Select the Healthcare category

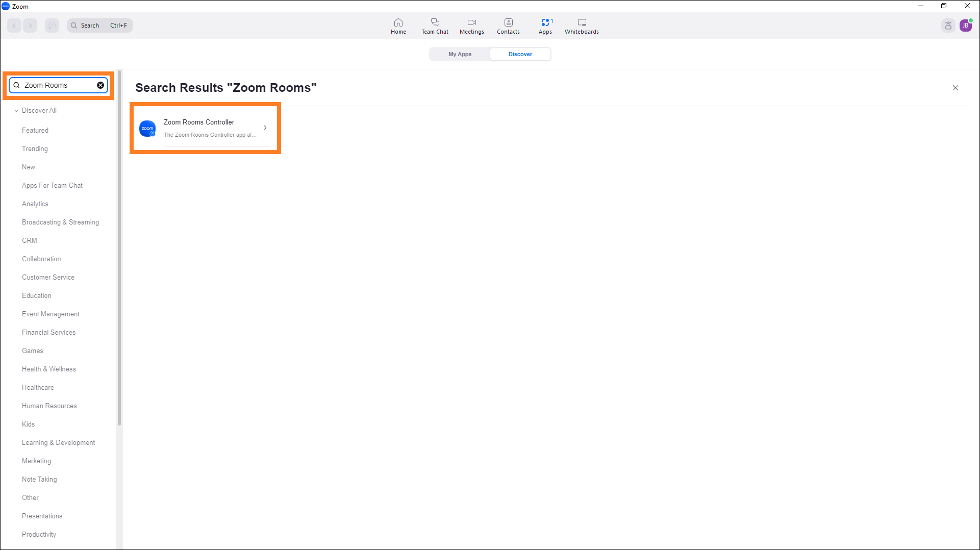click(x=38, y=387)
